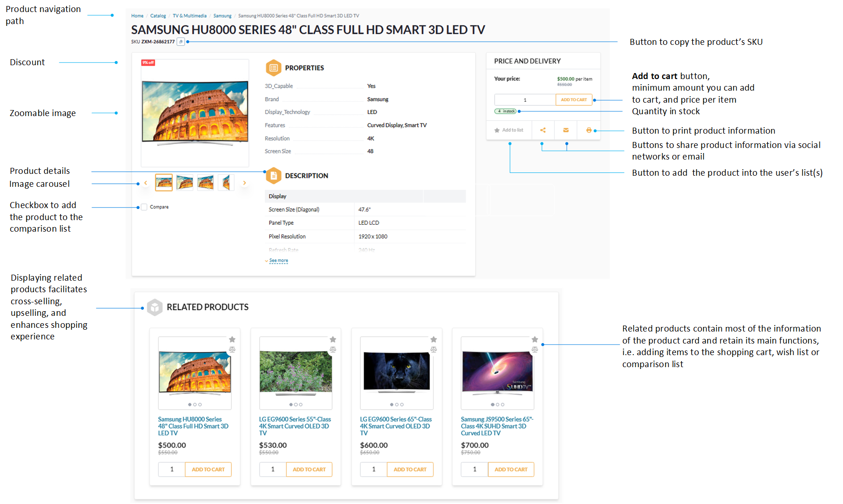843x504 pixels.
Task: Click the star icon beside Add to list
Action: click(x=497, y=130)
